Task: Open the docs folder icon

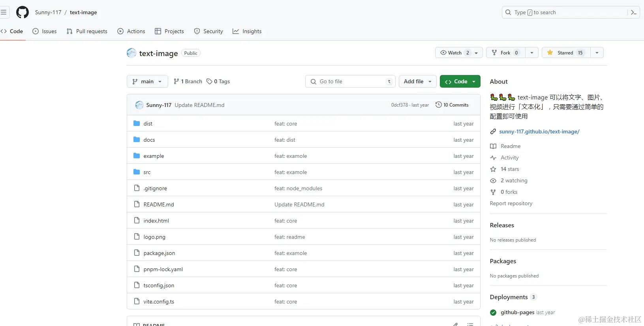Action: pos(137,140)
